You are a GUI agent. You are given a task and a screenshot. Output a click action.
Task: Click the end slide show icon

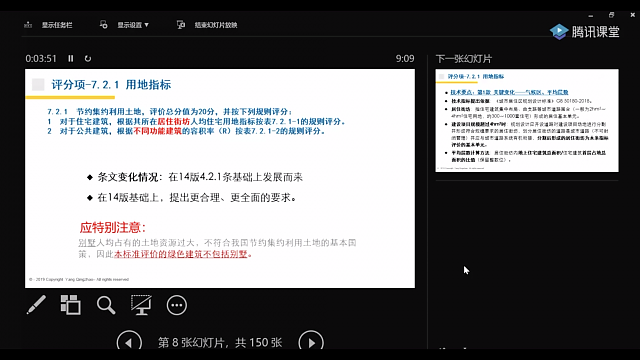point(181,25)
